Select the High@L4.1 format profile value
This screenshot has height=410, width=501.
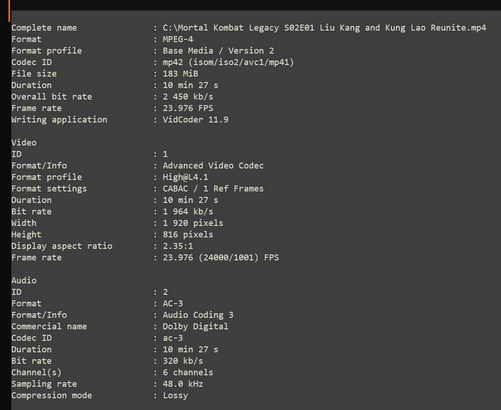tap(185, 177)
